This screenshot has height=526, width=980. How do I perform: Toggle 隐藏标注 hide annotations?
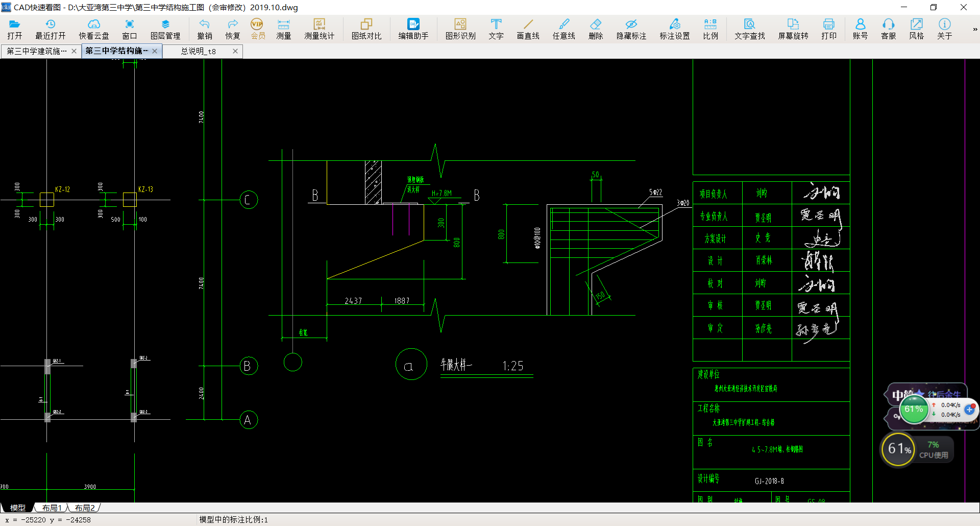point(631,29)
